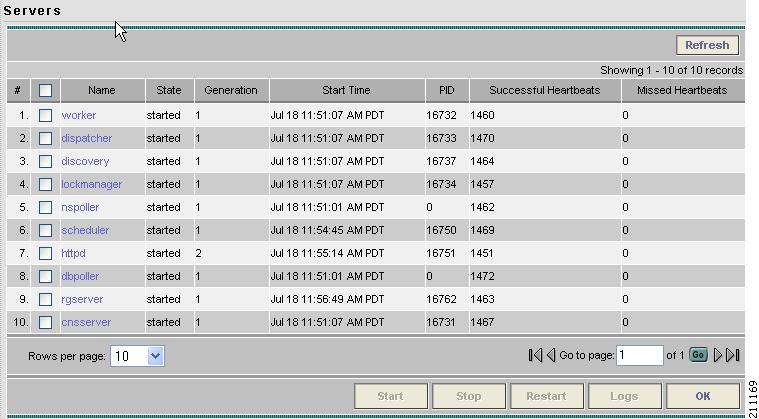The height and width of the screenshot is (419, 759).
Task: Click the Refresh button
Action: pyautogui.click(x=707, y=45)
